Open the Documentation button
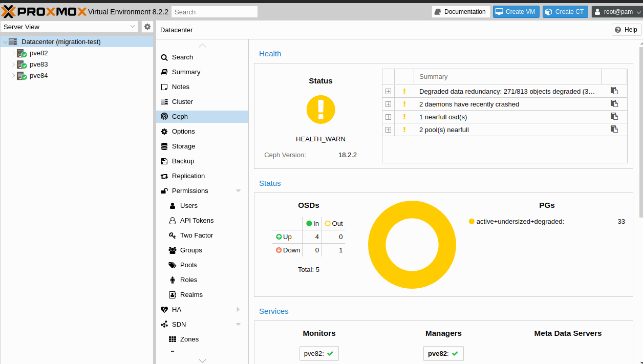The height and width of the screenshot is (364, 643). (461, 12)
